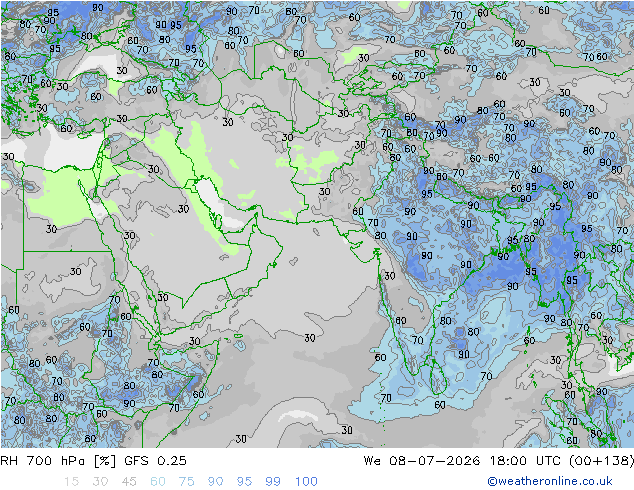
Task: Click the "18:00 UTC" time label
Action: (525, 460)
